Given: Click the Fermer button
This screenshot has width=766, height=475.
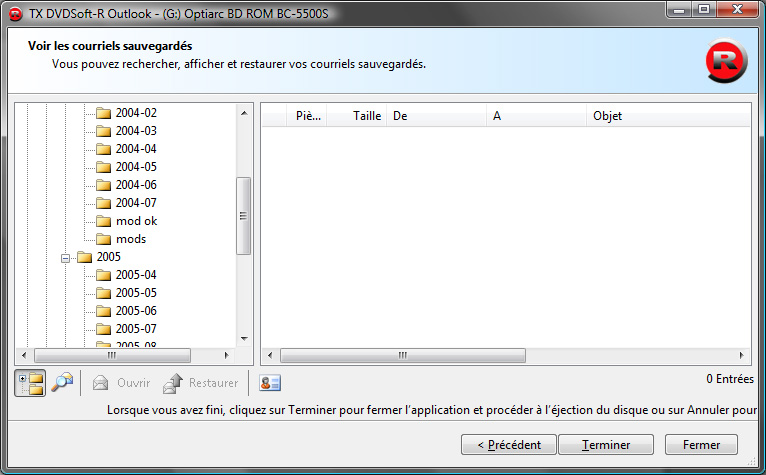Looking at the screenshot, I should click(701, 445).
